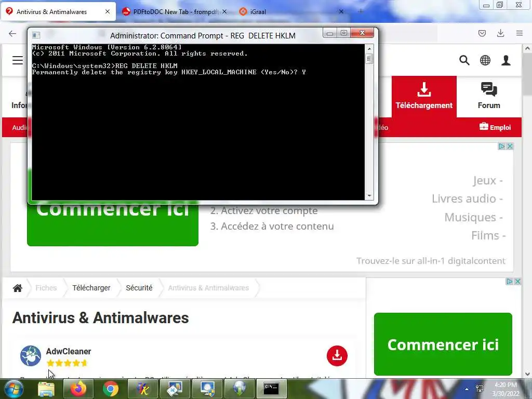The image size is (532, 399).
Task: Open the browser downloads arrow icon
Action: [500, 33]
